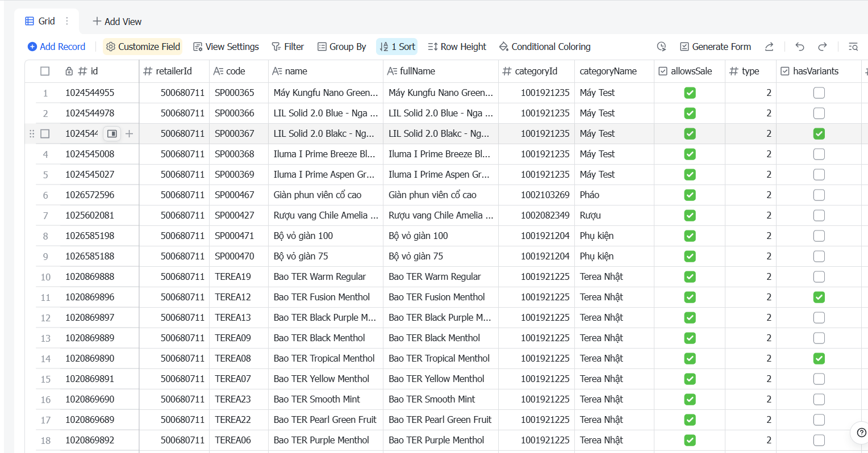Click the categoryId column header

click(536, 71)
